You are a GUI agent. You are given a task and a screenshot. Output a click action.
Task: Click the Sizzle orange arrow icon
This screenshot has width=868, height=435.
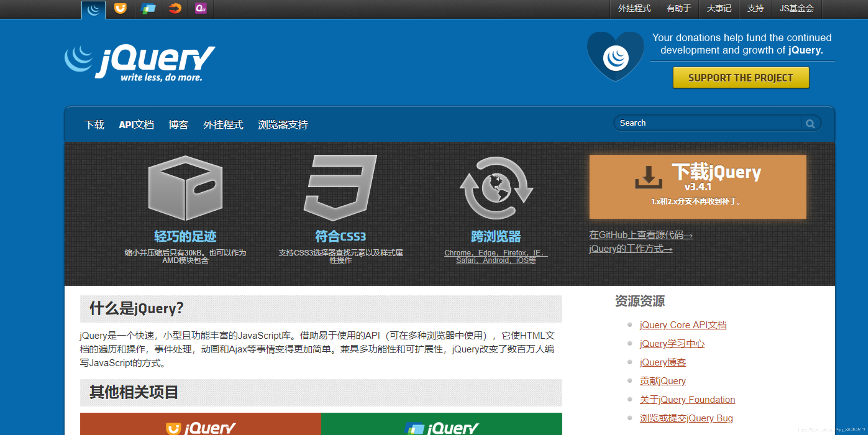tap(175, 8)
